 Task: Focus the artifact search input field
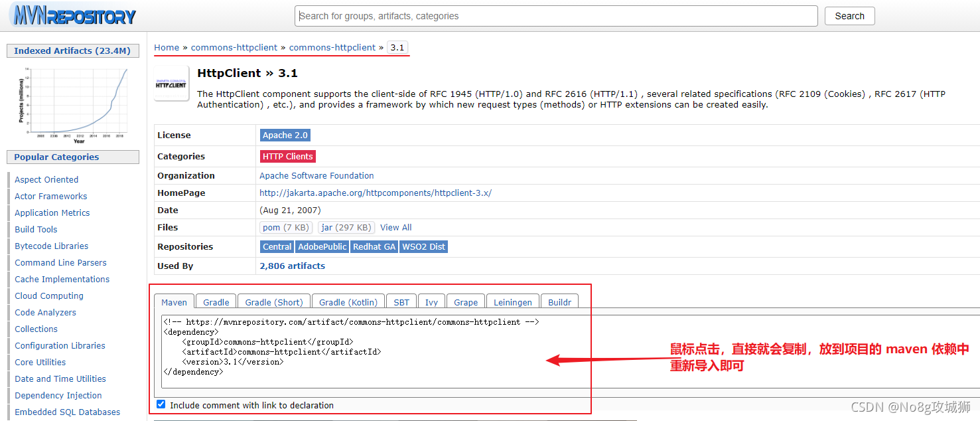pos(556,16)
